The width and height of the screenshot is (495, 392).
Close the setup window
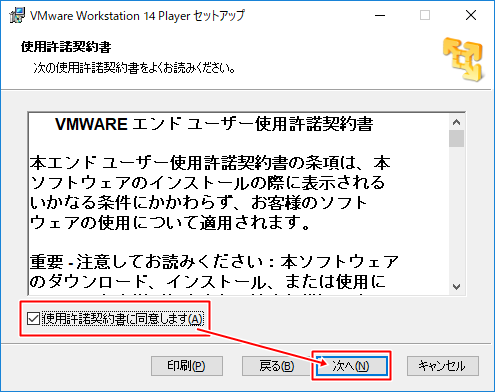[471, 15]
